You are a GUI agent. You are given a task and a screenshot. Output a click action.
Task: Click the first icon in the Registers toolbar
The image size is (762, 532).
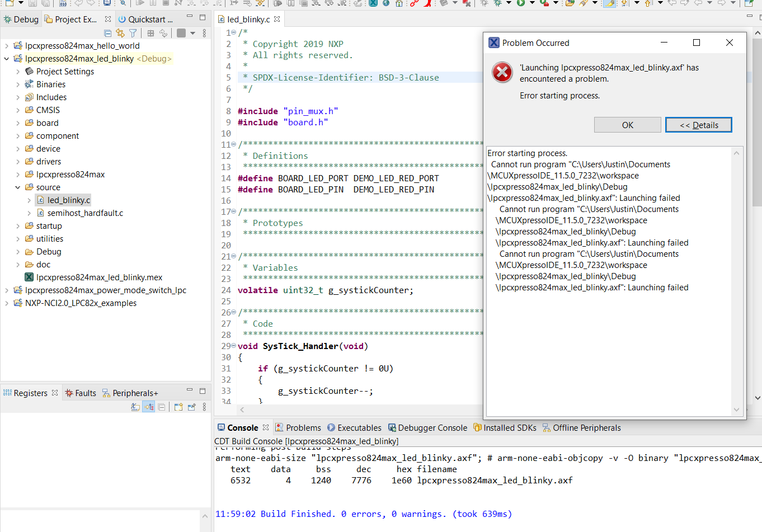[135, 407]
